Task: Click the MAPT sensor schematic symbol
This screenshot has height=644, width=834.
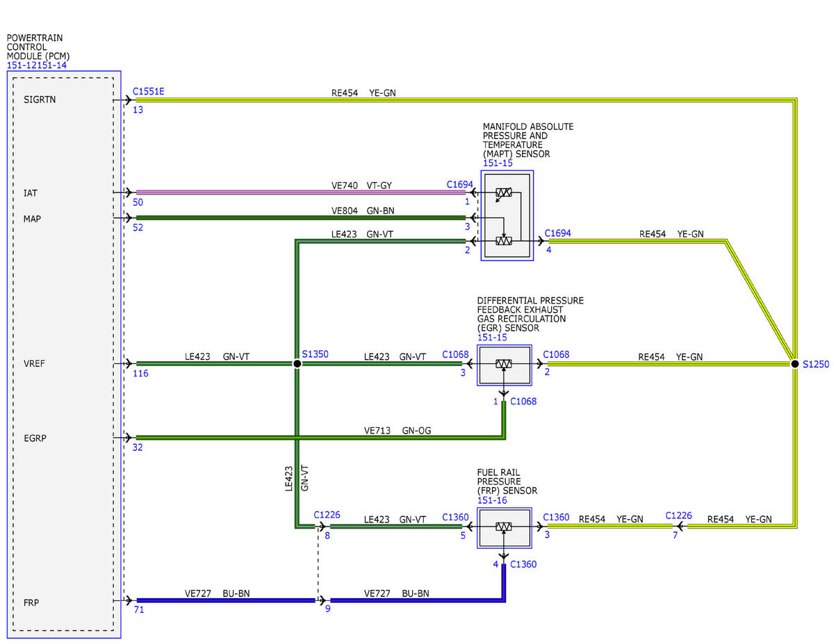Action: pos(507,215)
